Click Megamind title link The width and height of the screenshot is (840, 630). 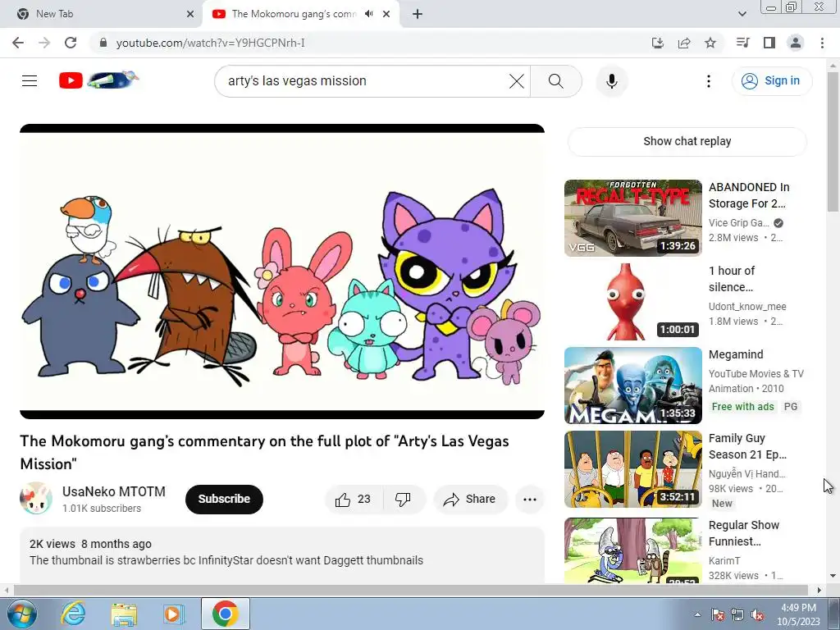pos(736,354)
